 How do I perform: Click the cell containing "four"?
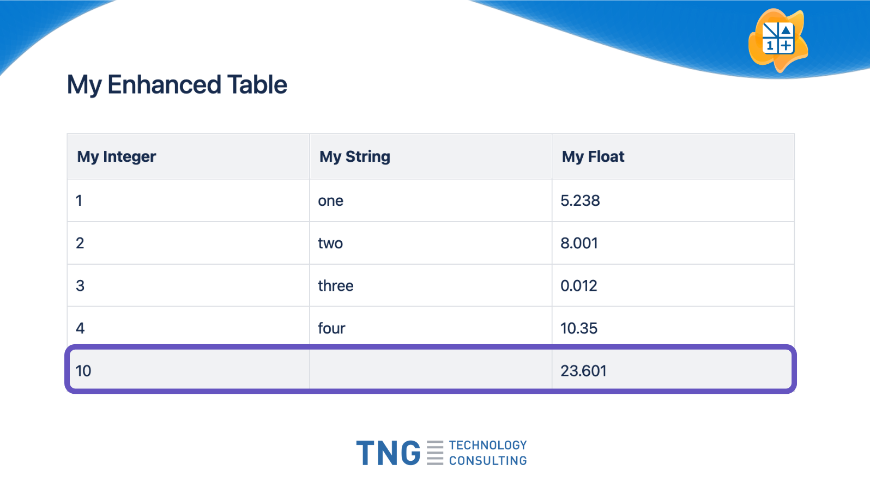pyautogui.click(x=332, y=328)
